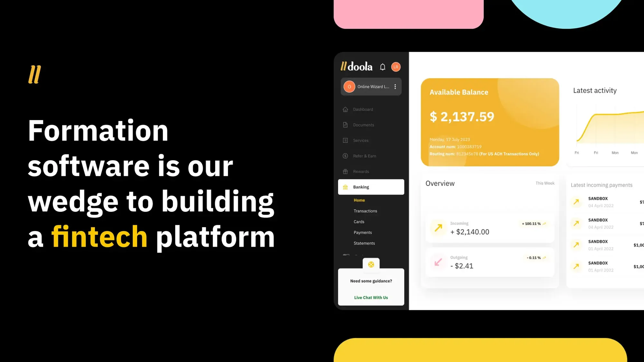
Task: Open the Online Wizard options menu
Action: pyautogui.click(x=396, y=87)
